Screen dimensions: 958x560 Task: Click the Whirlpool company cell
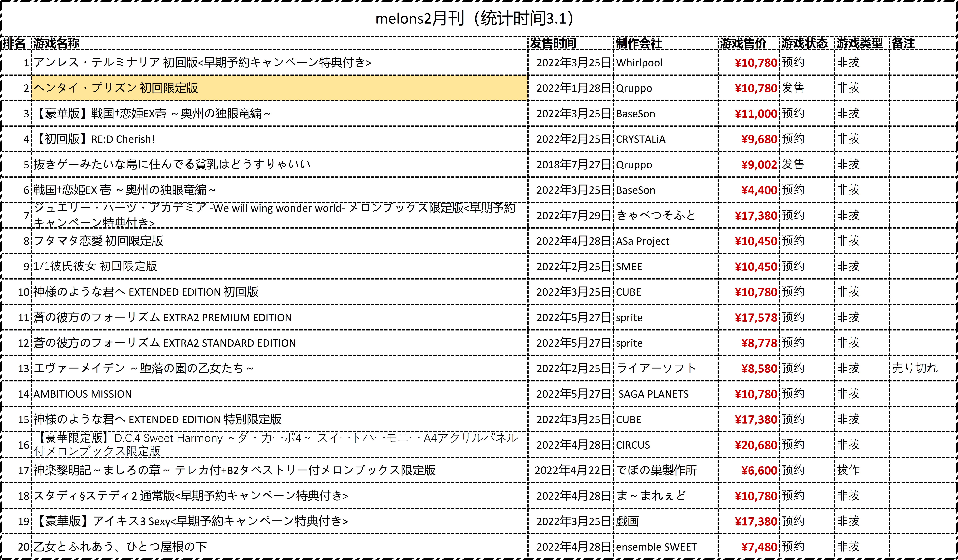point(666,62)
